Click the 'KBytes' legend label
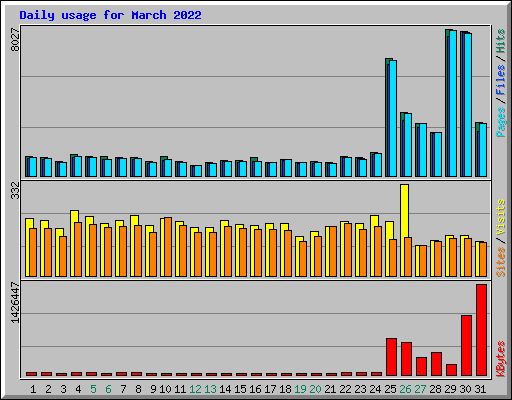This screenshot has height=400, width=512. point(501,359)
